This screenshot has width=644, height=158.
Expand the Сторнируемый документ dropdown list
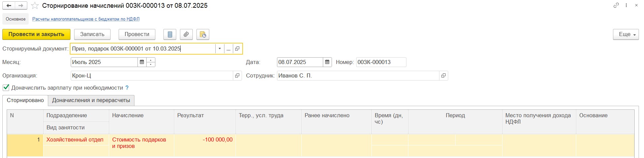[220, 49]
